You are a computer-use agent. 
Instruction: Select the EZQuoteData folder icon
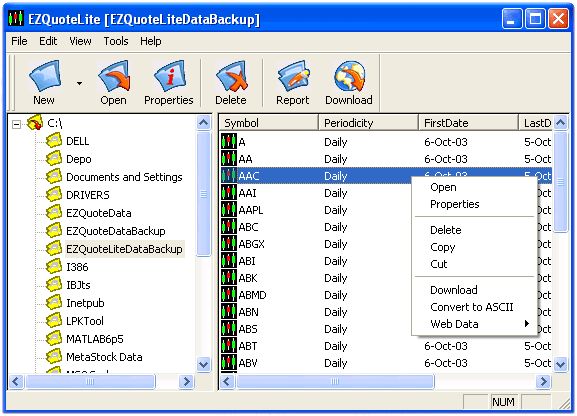click(x=54, y=212)
